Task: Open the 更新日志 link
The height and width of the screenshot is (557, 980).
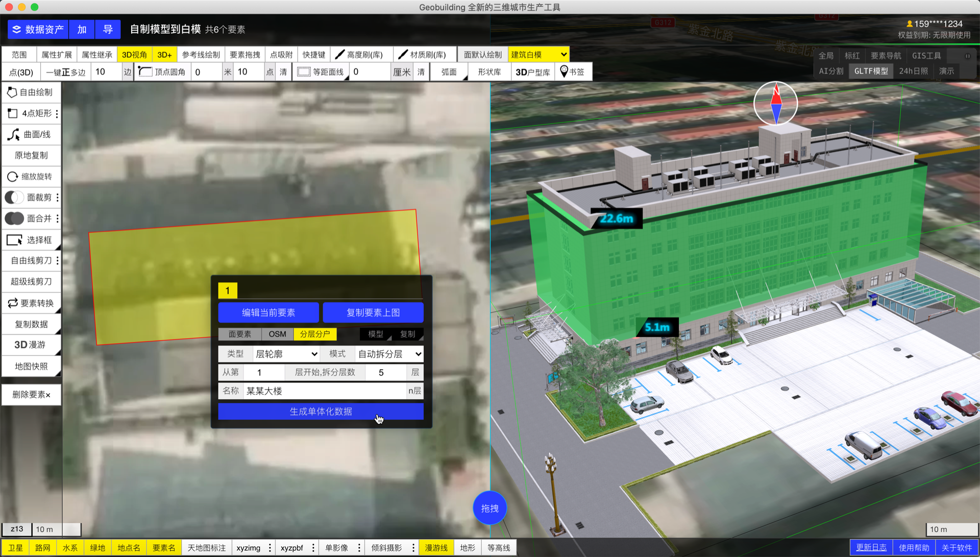Action: [871, 548]
